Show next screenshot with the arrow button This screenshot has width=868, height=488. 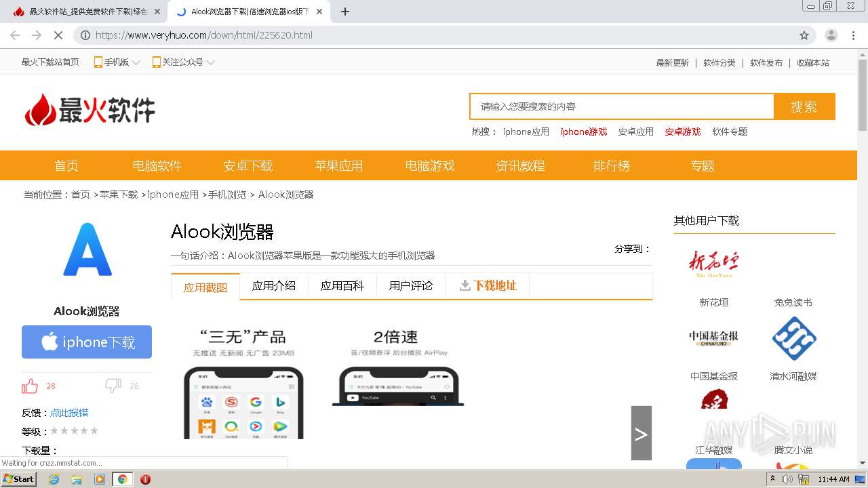pyautogui.click(x=642, y=433)
